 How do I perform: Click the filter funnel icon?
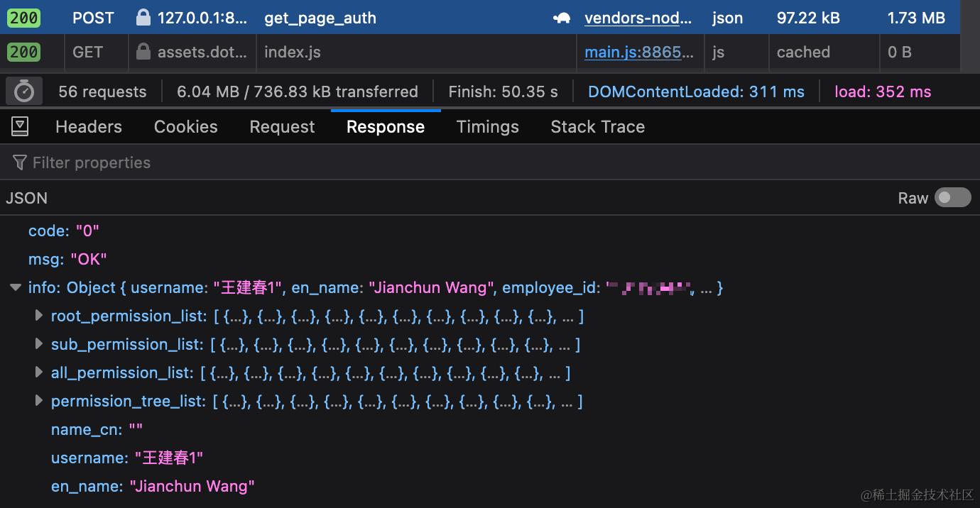point(19,162)
